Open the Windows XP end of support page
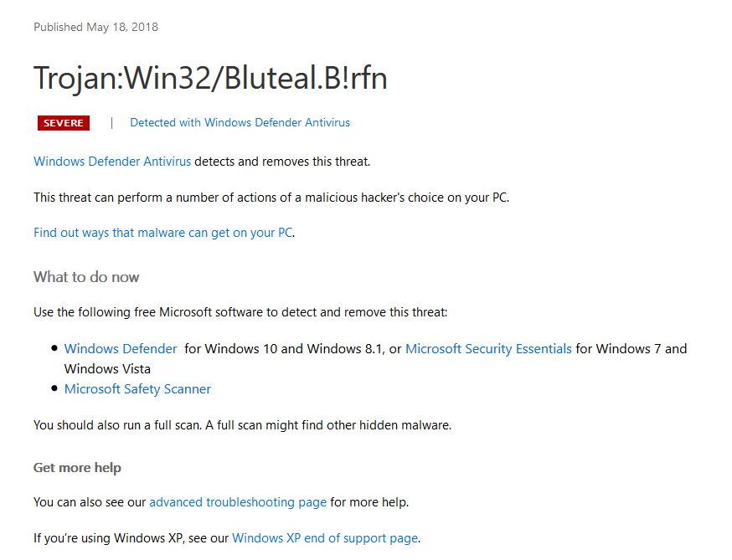Image resolution: width=732 pixels, height=560 pixels. pos(325,538)
